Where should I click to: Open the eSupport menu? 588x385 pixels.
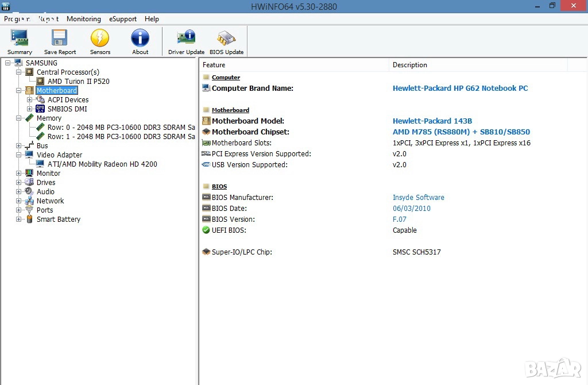click(123, 19)
